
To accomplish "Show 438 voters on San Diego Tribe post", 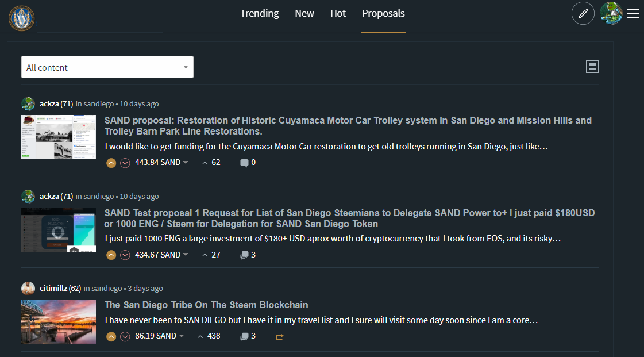I will click(209, 336).
